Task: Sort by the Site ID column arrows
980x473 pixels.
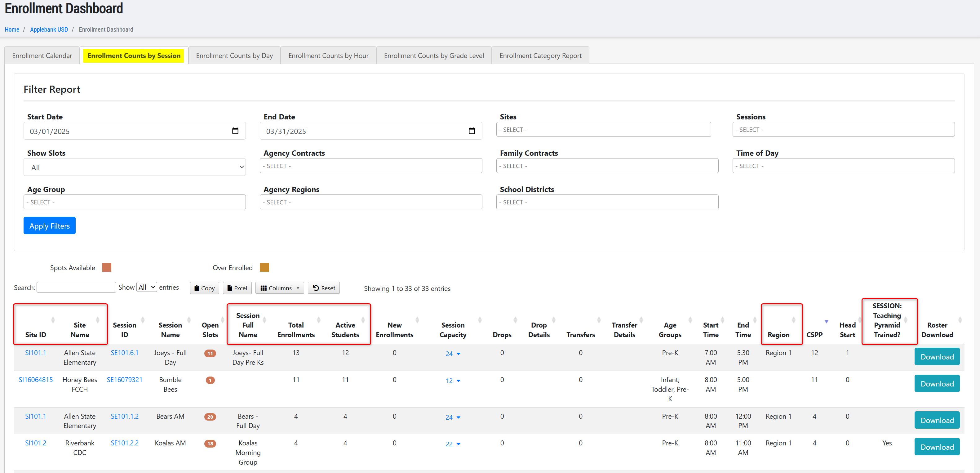Action: [x=53, y=320]
